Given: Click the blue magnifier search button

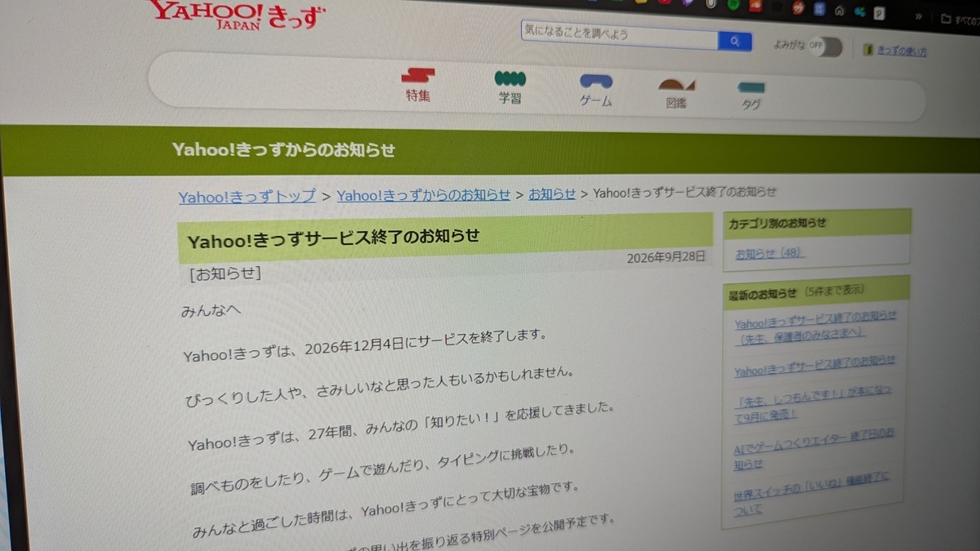Looking at the screenshot, I should pos(735,41).
